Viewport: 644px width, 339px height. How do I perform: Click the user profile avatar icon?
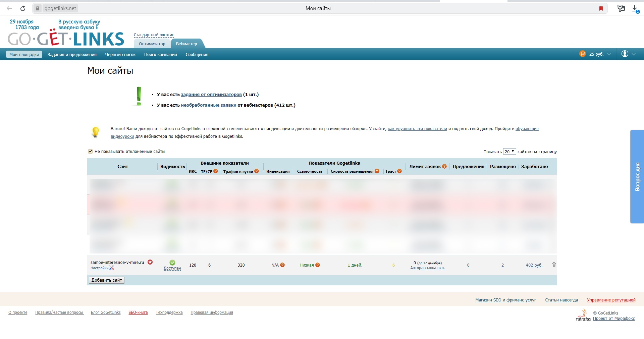[x=625, y=54]
